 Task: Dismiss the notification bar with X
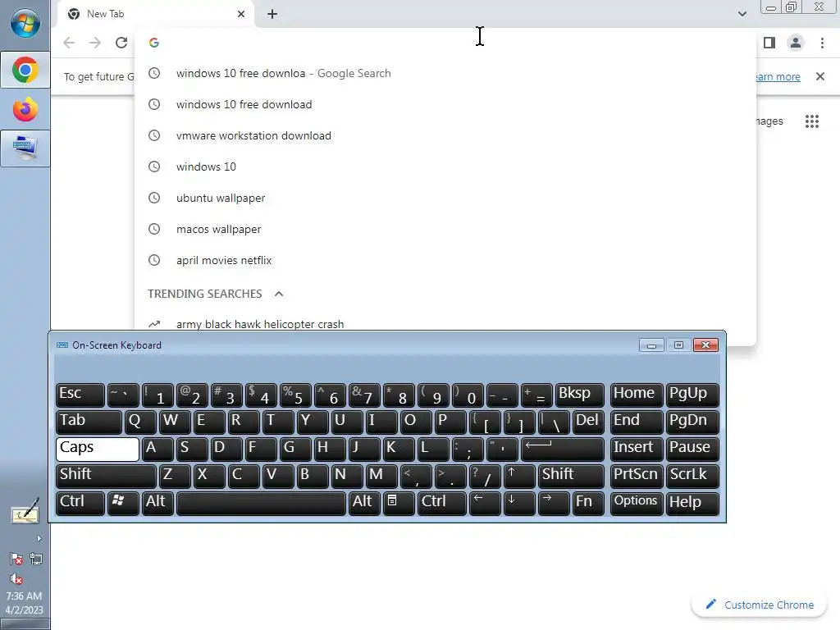(820, 76)
